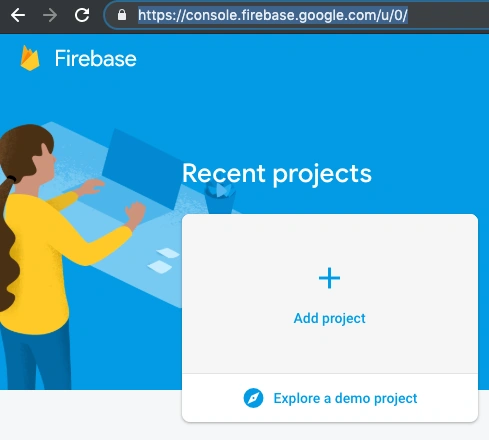Click the compass icon for demo project
Image resolution: width=489 pixels, height=440 pixels.
[253, 398]
